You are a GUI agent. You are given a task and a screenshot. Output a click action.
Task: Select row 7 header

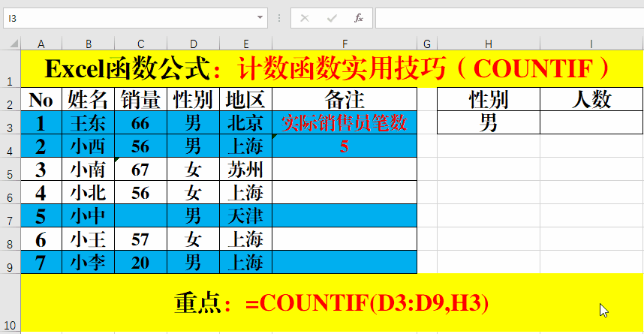click(11, 215)
